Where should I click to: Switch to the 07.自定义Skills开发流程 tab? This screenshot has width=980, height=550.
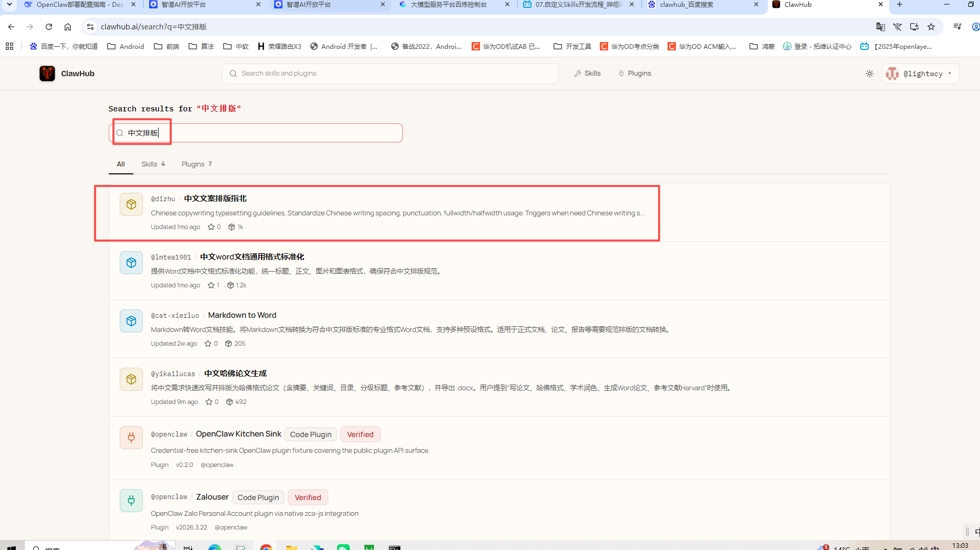(x=580, y=4)
